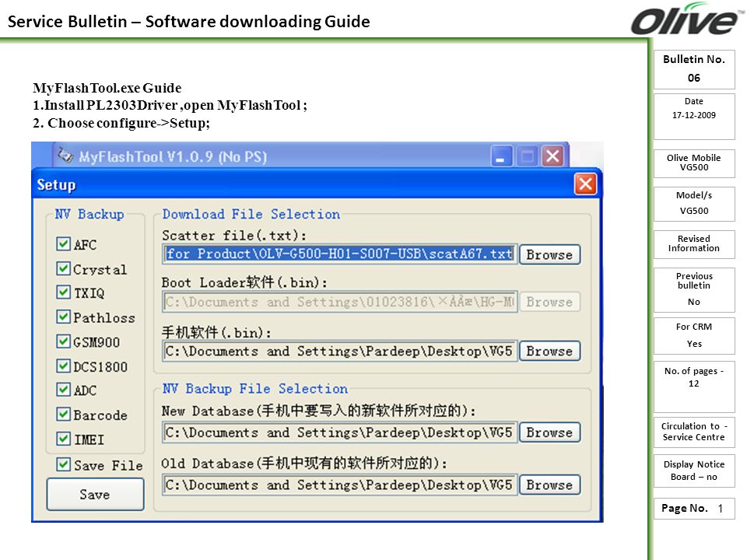Click the 'Display Notice Board – no' box
The width and height of the screenshot is (747, 560).
(x=694, y=471)
